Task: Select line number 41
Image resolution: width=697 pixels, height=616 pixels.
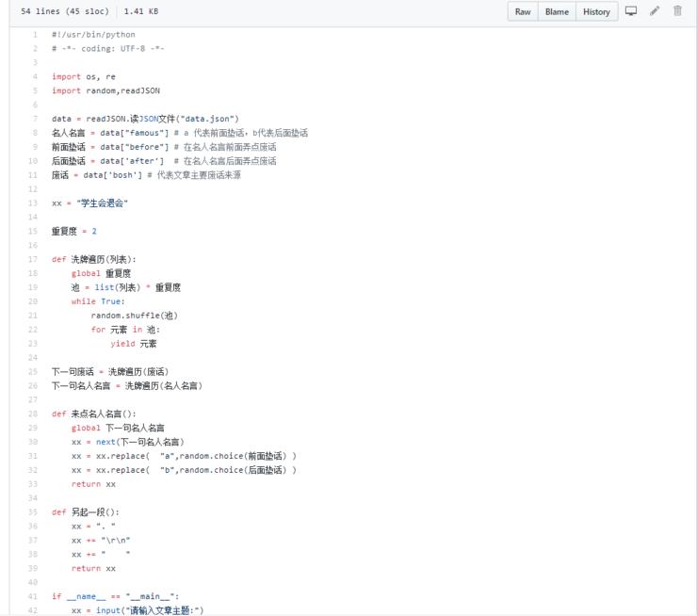Action: (33, 596)
